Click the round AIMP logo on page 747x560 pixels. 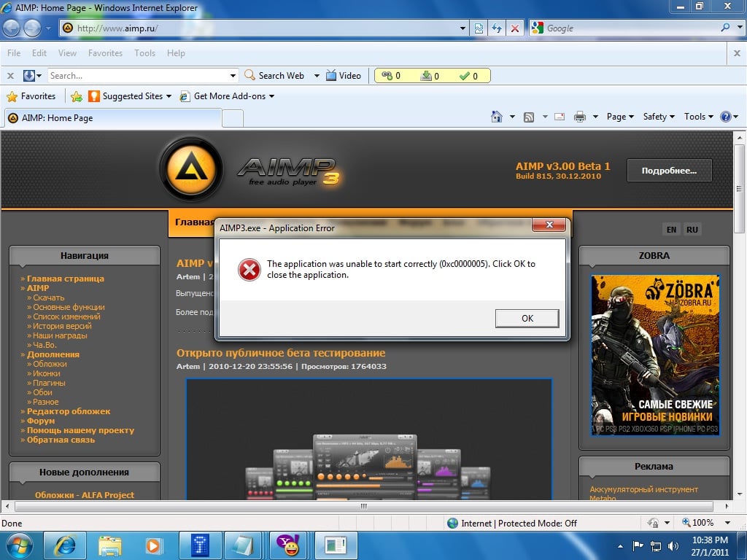point(192,168)
